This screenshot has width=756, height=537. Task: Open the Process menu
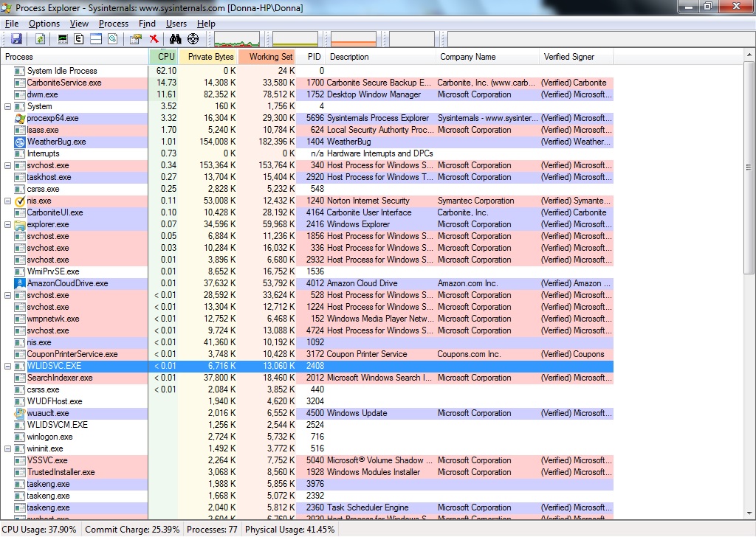coord(114,24)
